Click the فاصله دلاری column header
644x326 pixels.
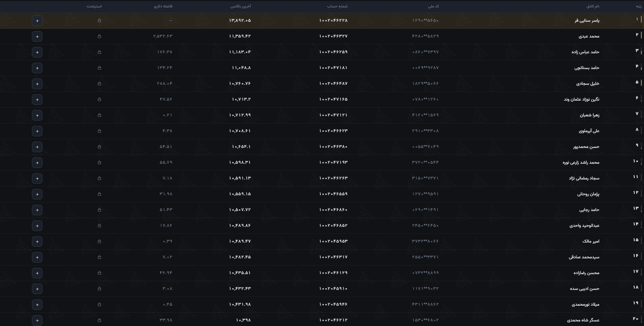click(163, 6)
